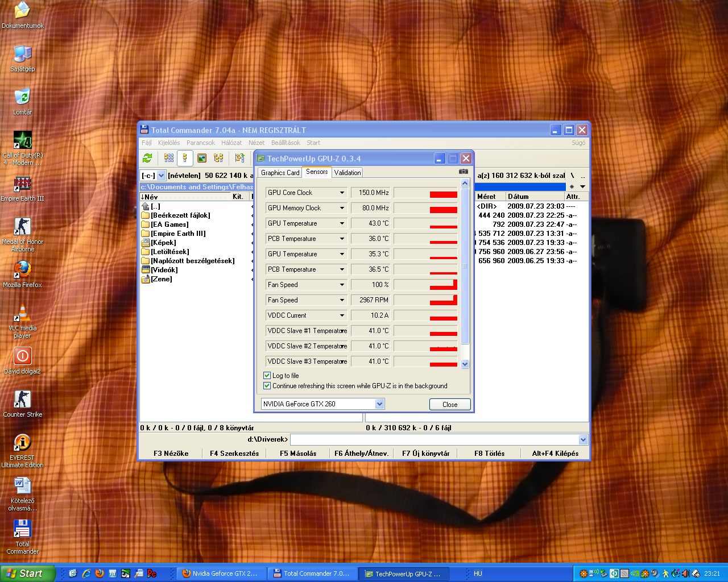Take GPU-Z screenshot via camera icon
This screenshot has height=582, width=728.
(464, 172)
